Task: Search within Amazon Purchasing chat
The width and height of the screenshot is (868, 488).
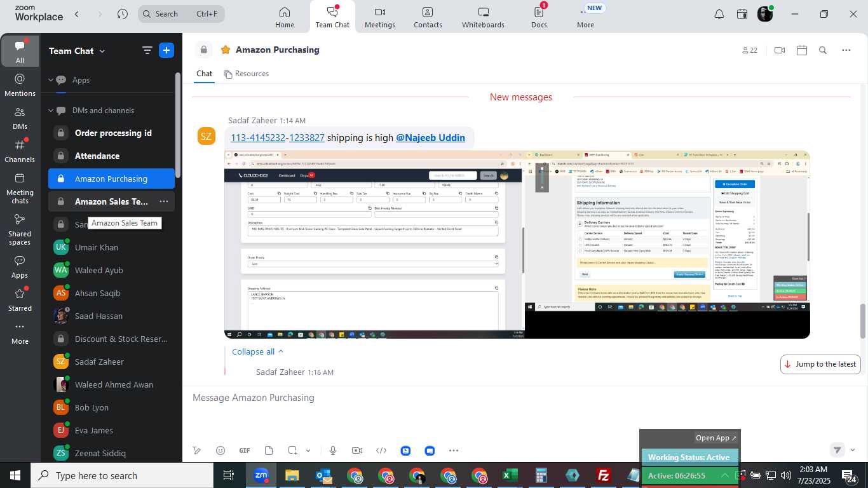Action: tap(823, 50)
